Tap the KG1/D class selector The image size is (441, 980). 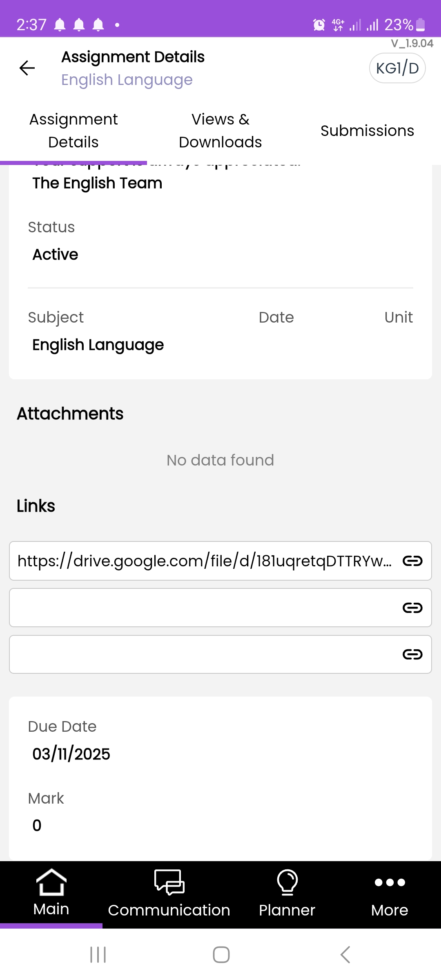point(397,68)
